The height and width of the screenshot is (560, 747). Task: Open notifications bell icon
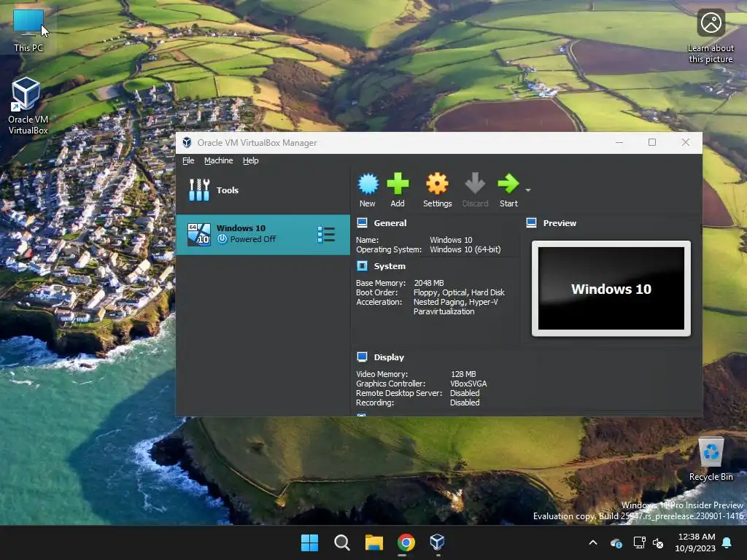(x=727, y=542)
